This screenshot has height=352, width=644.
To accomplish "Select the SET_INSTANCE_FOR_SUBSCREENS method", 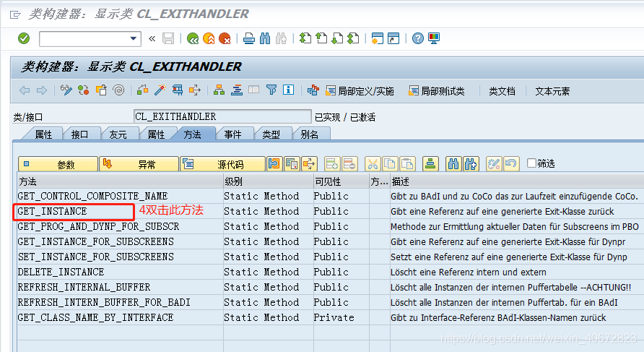I will click(x=96, y=257).
